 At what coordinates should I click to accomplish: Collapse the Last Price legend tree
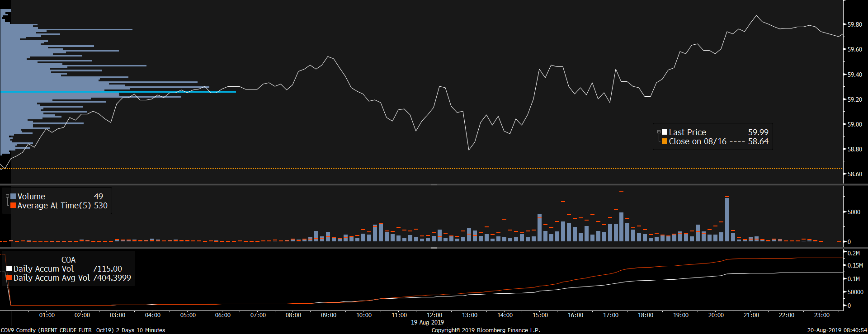click(659, 132)
